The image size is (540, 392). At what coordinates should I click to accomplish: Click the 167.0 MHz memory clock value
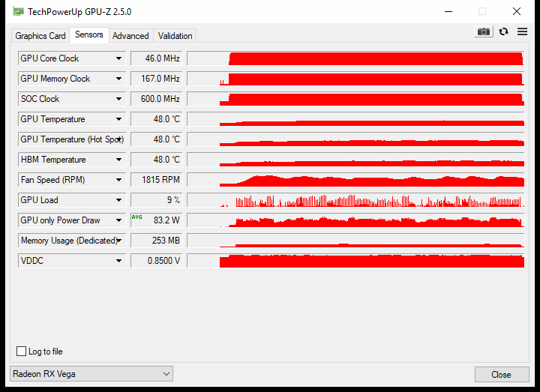pos(156,79)
